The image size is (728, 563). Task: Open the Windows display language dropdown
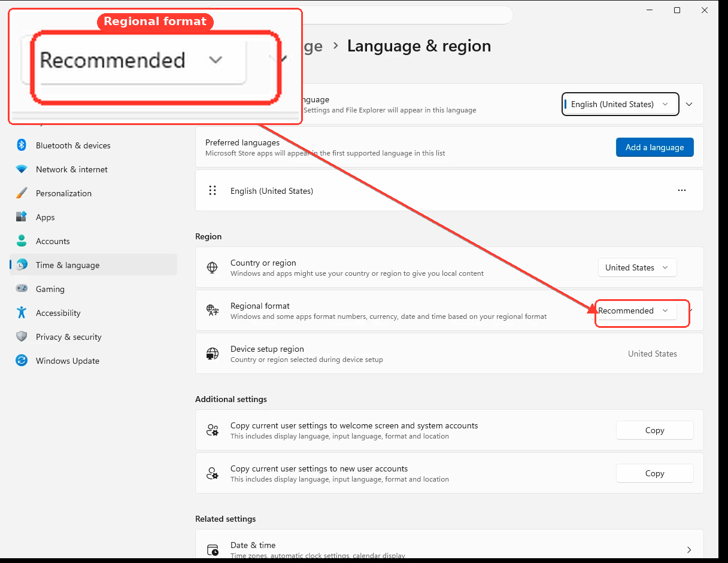click(620, 104)
